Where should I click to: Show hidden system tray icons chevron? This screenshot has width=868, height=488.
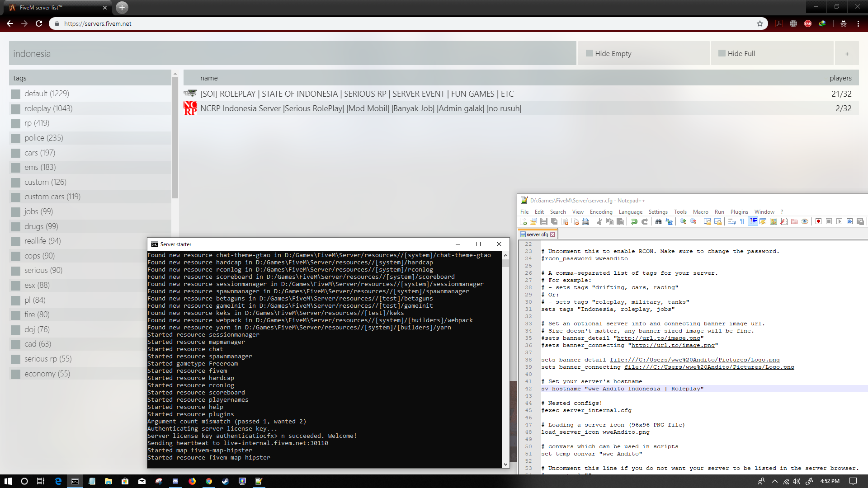coord(775,481)
